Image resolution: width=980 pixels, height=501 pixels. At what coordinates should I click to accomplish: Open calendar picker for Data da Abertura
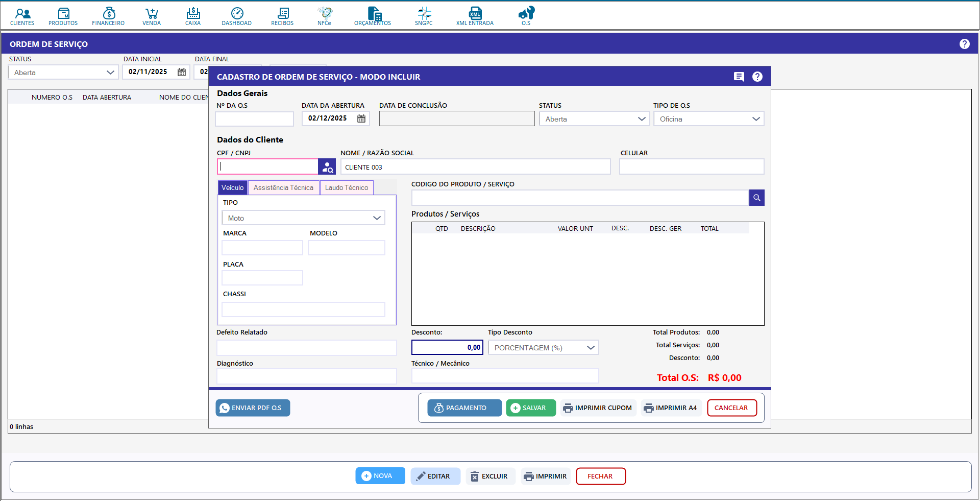tap(361, 118)
